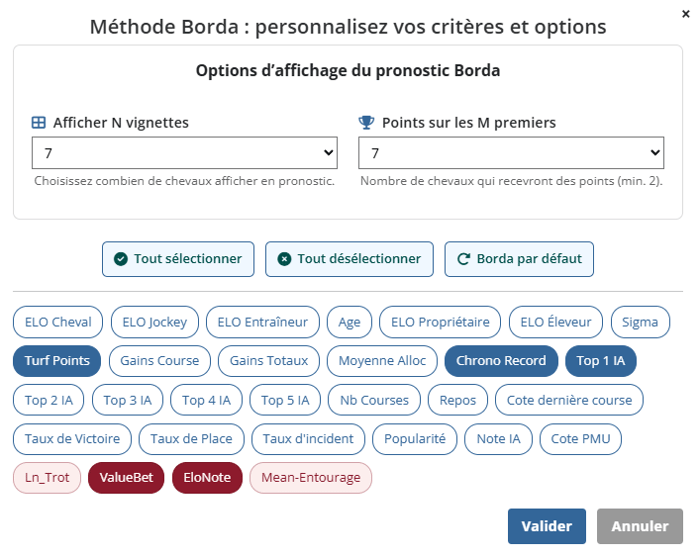The image size is (700, 557).
Task: Toggle the Top 1 IA criterion
Action: [600, 361]
